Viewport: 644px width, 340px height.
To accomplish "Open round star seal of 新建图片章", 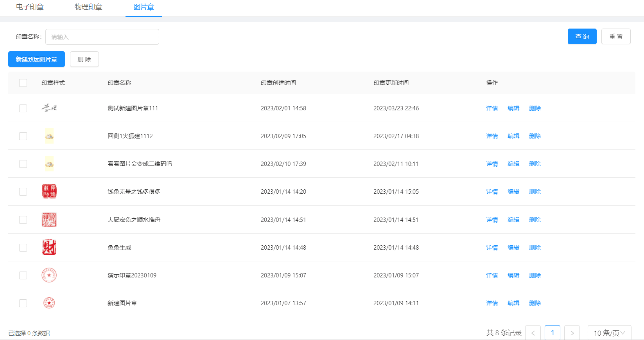I will coord(49,303).
